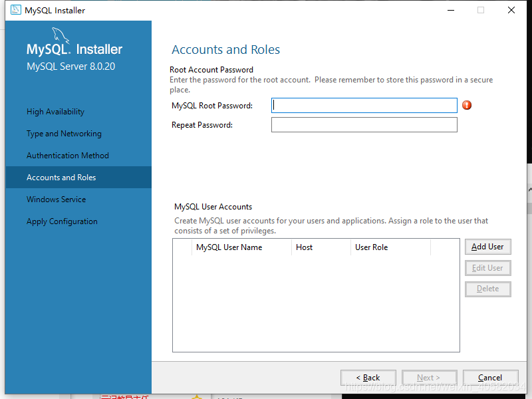
Task: Focus the MySQL Root Password field
Action: [x=364, y=105]
